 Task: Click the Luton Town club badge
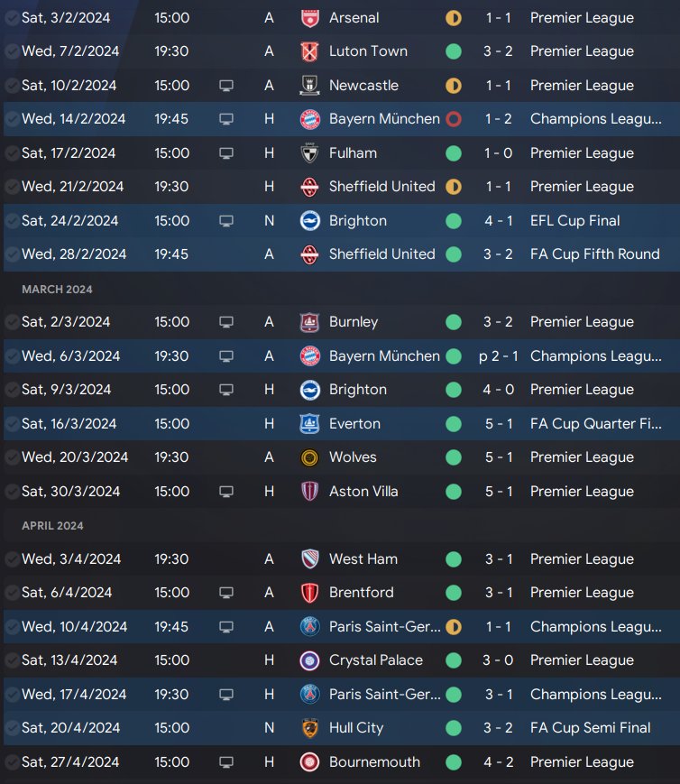pyautogui.click(x=309, y=51)
